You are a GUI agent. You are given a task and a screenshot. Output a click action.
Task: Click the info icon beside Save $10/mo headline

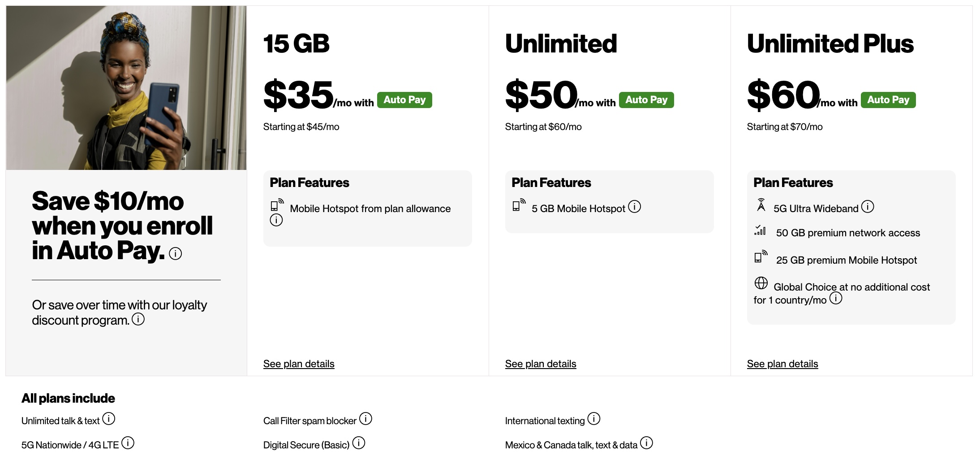(176, 254)
